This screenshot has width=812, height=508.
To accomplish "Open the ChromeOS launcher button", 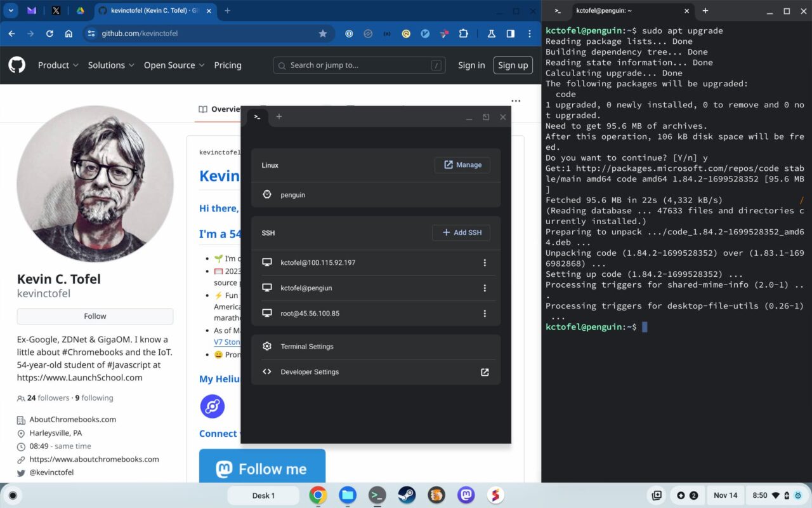I will [12, 495].
